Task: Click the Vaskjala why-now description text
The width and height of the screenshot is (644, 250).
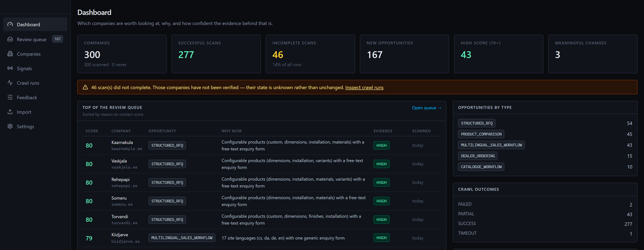Action: 292,164
